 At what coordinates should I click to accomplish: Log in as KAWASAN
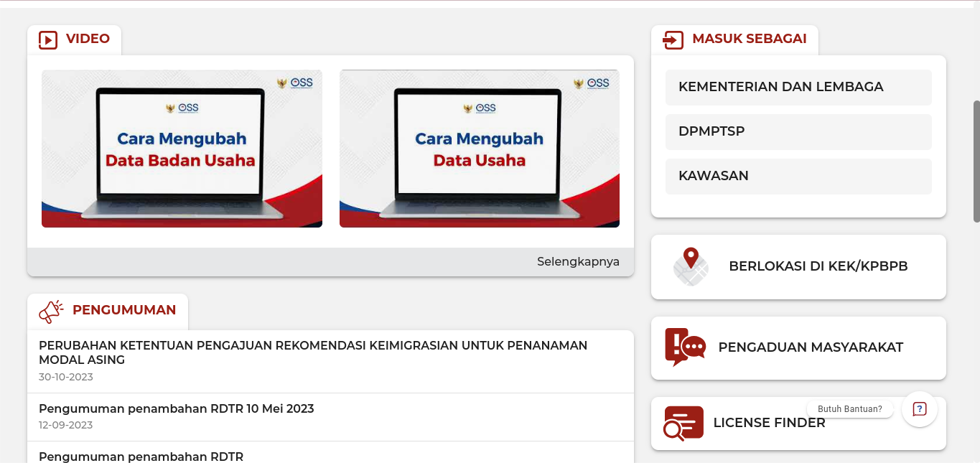(x=798, y=177)
